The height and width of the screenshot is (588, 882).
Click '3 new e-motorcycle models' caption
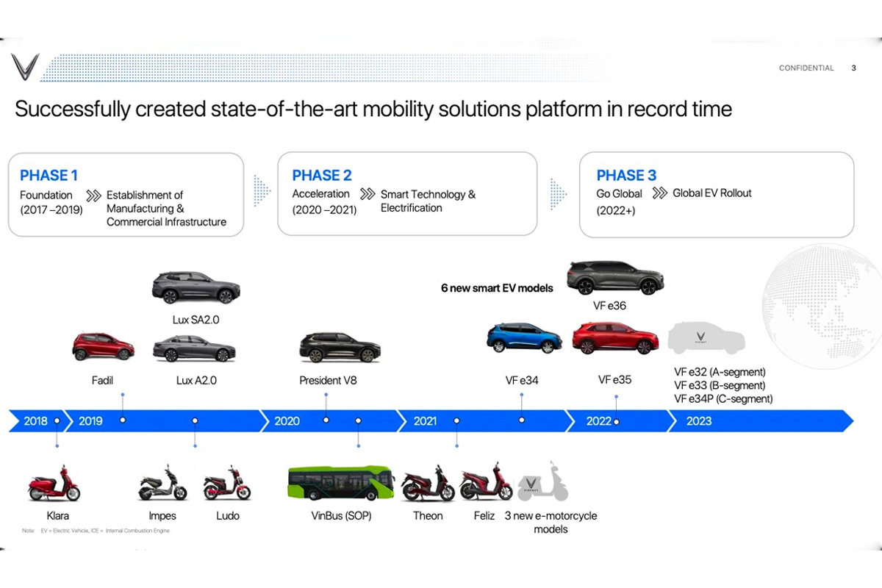click(551, 523)
